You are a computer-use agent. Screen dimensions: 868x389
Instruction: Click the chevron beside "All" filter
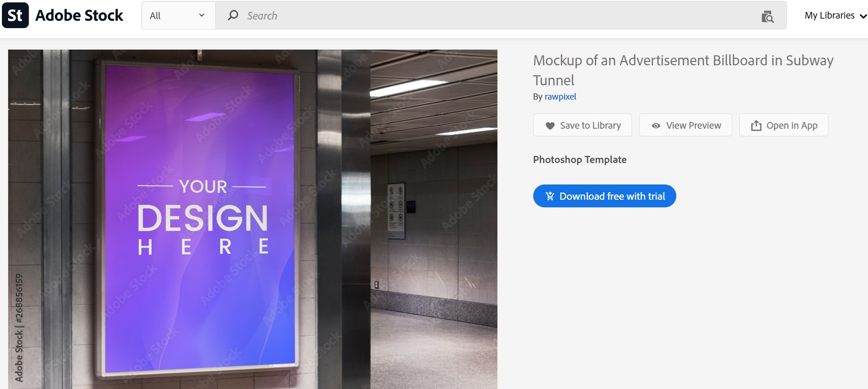(202, 15)
